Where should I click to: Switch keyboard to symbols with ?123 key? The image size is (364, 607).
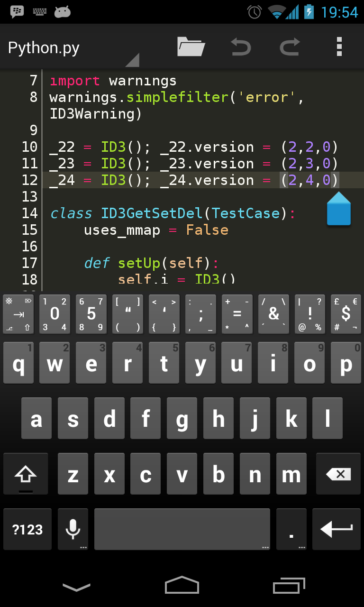(27, 529)
